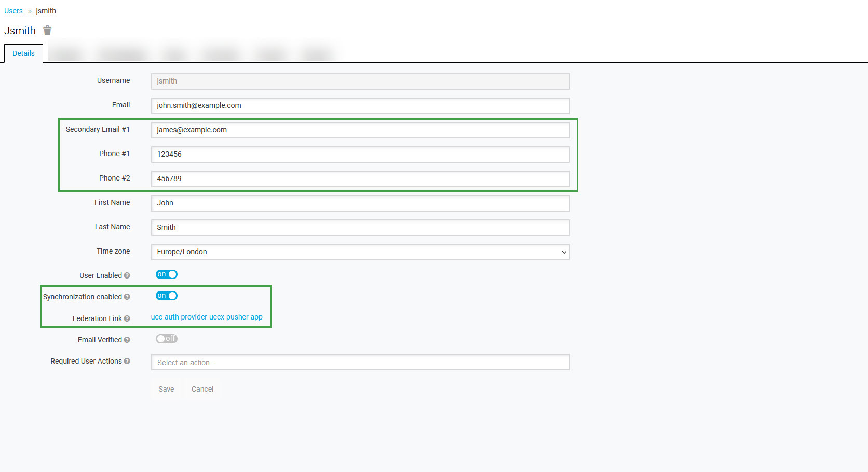Open the ucc-auth-provider-uccx-pusher-app federation link
This screenshot has height=472, width=868.
[207, 317]
